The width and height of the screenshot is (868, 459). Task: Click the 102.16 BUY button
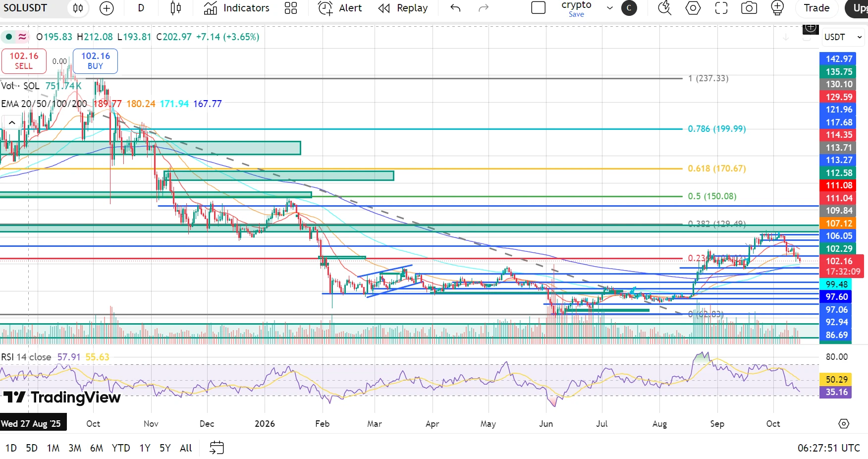(96, 61)
